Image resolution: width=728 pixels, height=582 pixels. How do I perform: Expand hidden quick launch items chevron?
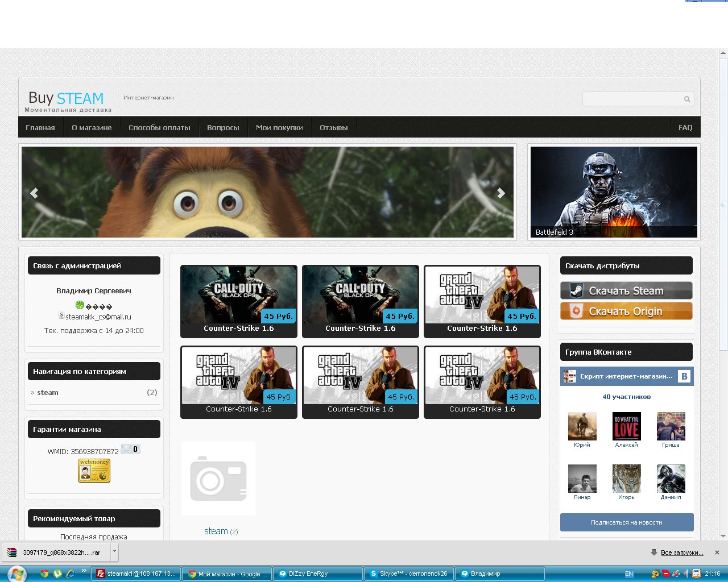(x=84, y=571)
